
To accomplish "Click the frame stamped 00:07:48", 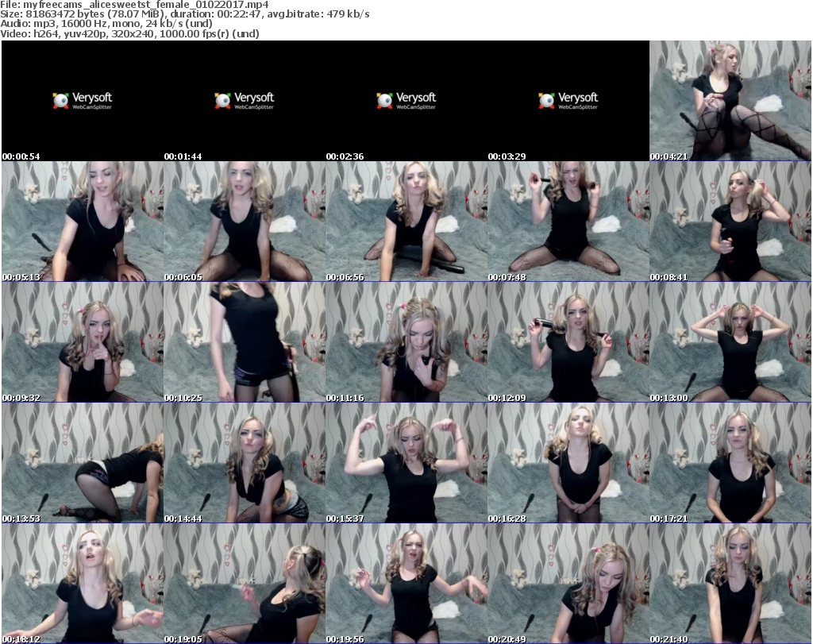I will click(568, 222).
